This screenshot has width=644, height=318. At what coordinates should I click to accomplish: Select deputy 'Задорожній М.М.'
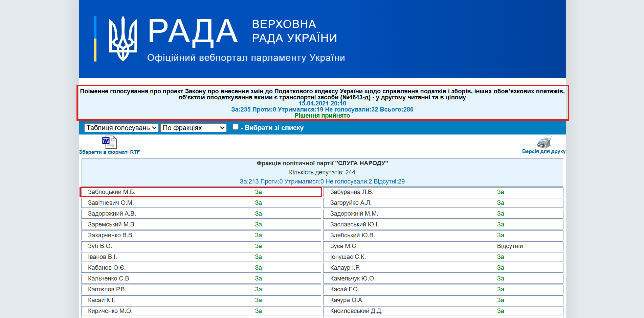(354, 214)
